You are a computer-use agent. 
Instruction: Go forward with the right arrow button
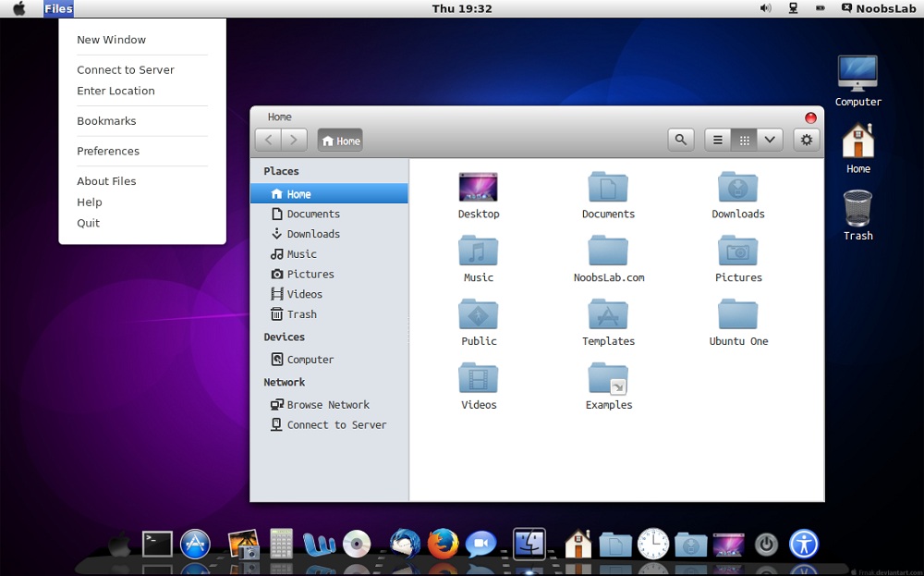click(x=294, y=140)
